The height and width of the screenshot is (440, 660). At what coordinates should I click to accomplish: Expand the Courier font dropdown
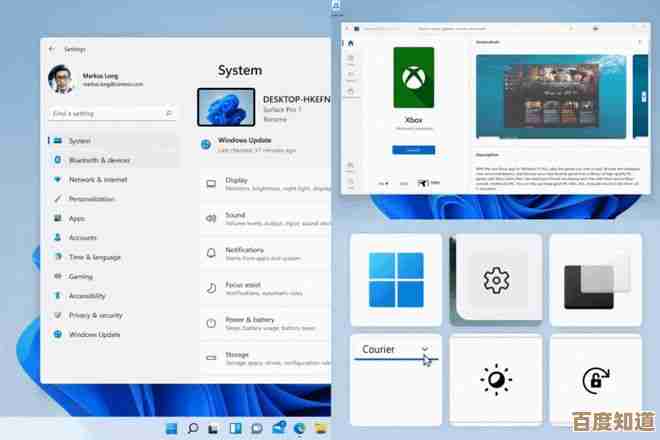pos(425,349)
